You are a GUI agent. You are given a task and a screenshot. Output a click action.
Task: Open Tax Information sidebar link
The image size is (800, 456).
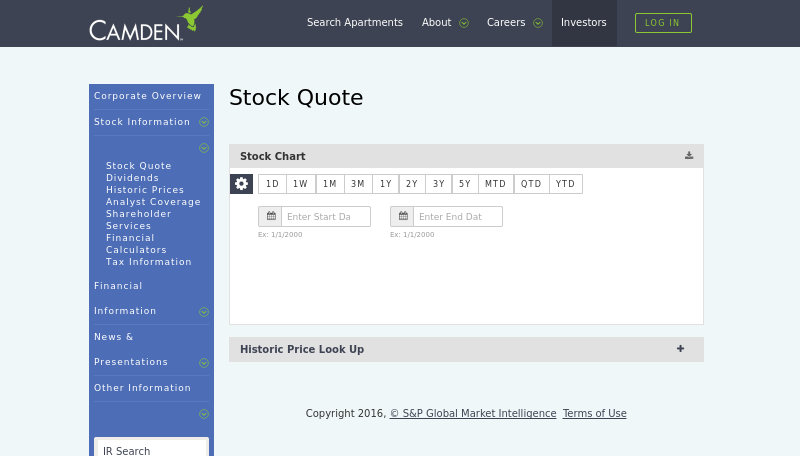point(148,262)
